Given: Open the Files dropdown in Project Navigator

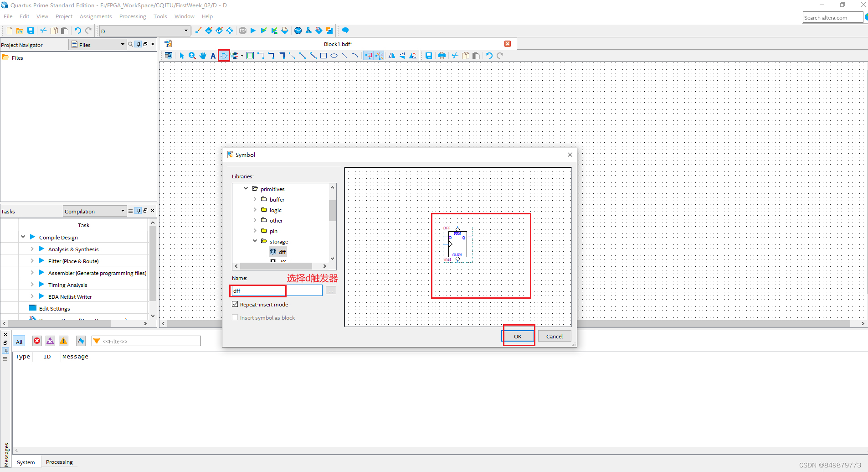Looking at the screenshot, I should click(x=97, y=44).
